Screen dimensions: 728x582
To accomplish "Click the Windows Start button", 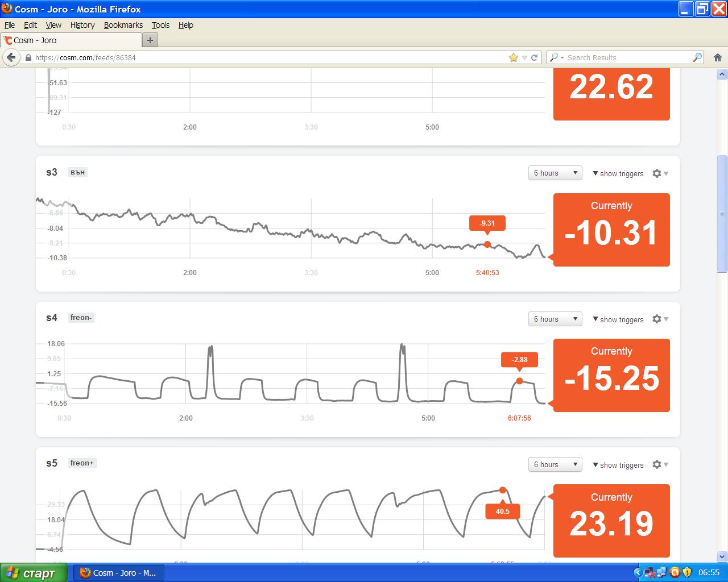I will (34, 572).
